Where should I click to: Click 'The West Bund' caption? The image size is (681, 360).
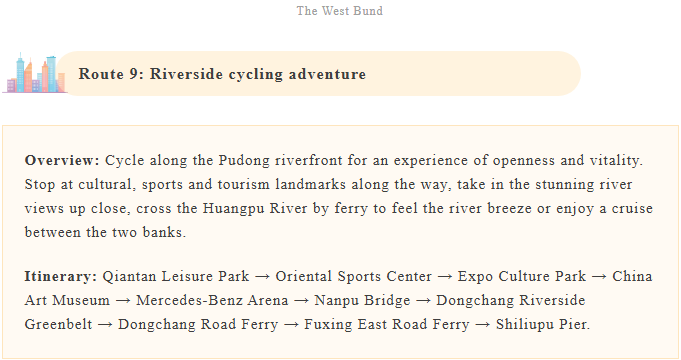(340, 11)
